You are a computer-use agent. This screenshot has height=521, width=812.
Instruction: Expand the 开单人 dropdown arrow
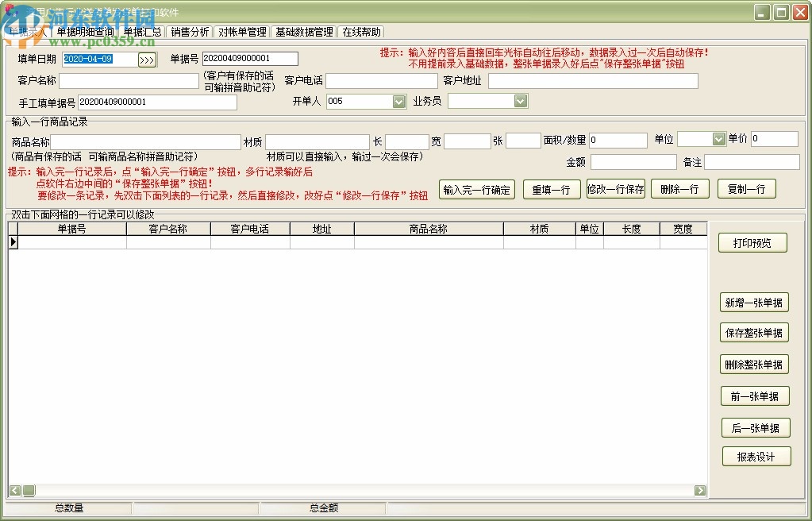pos(398,102)
